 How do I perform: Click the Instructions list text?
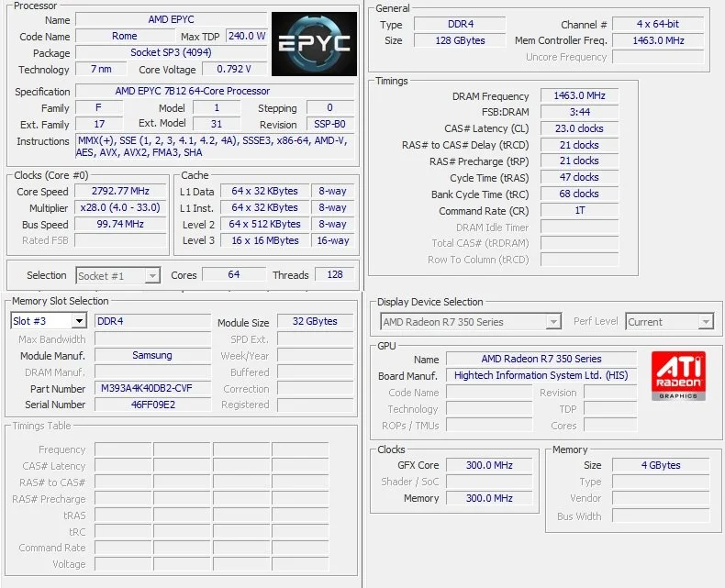click(x=216, y=147)
